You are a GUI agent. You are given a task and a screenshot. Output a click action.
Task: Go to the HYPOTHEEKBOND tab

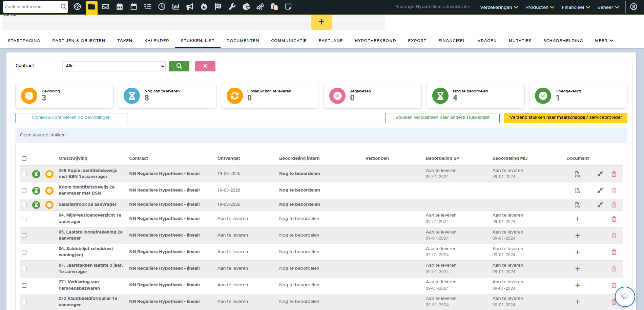375,41
